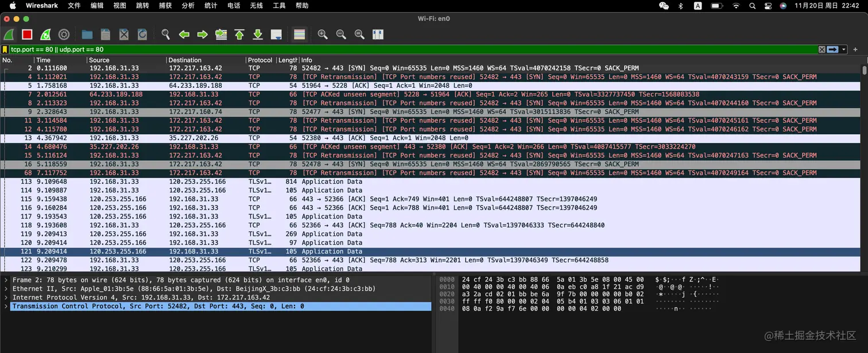
Task: Jump to the first packet
Action: coord(239,34)
